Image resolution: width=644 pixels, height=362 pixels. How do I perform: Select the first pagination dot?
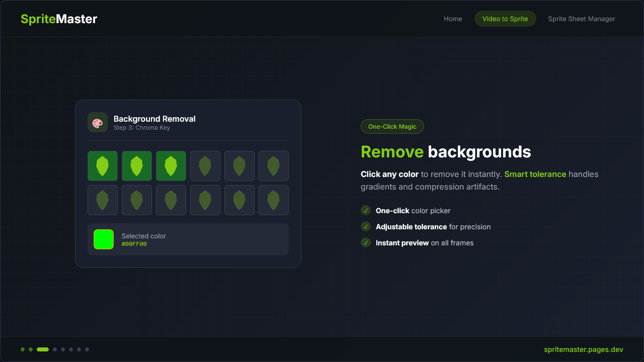[x=22, y=349]
